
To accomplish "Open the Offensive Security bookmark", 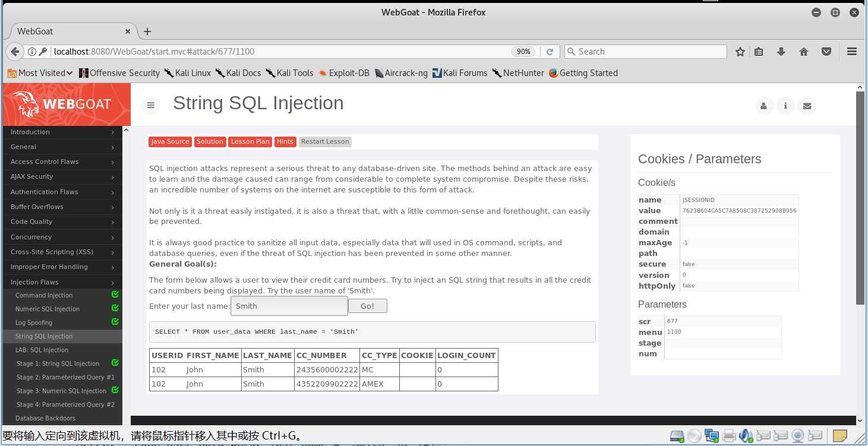I will tap(119, 73).
